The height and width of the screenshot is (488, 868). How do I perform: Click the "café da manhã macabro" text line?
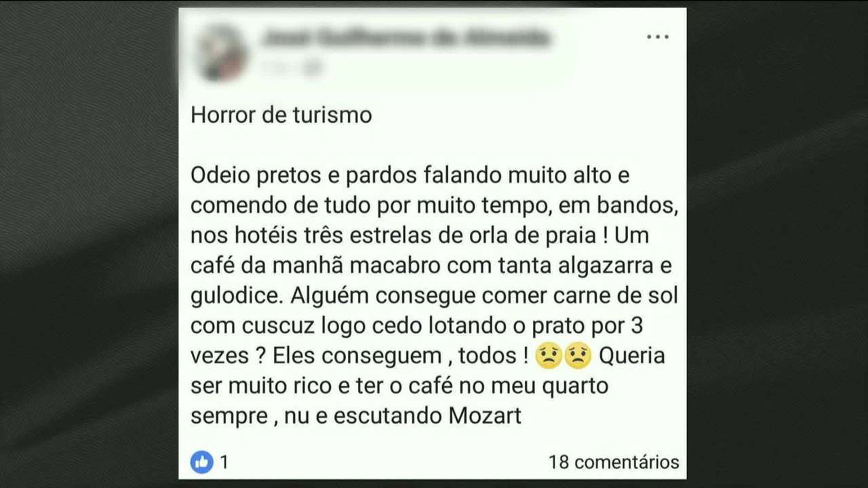tap(431, 266)
